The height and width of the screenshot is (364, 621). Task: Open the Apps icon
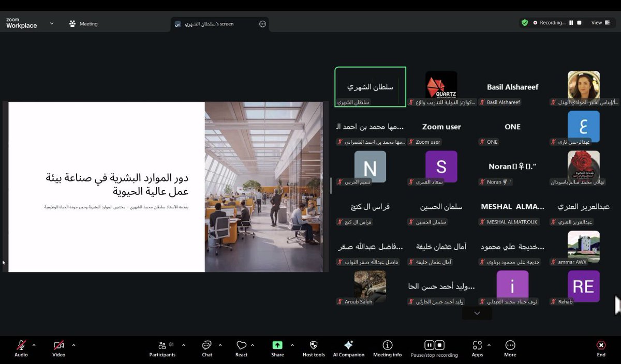pos(477,345)
